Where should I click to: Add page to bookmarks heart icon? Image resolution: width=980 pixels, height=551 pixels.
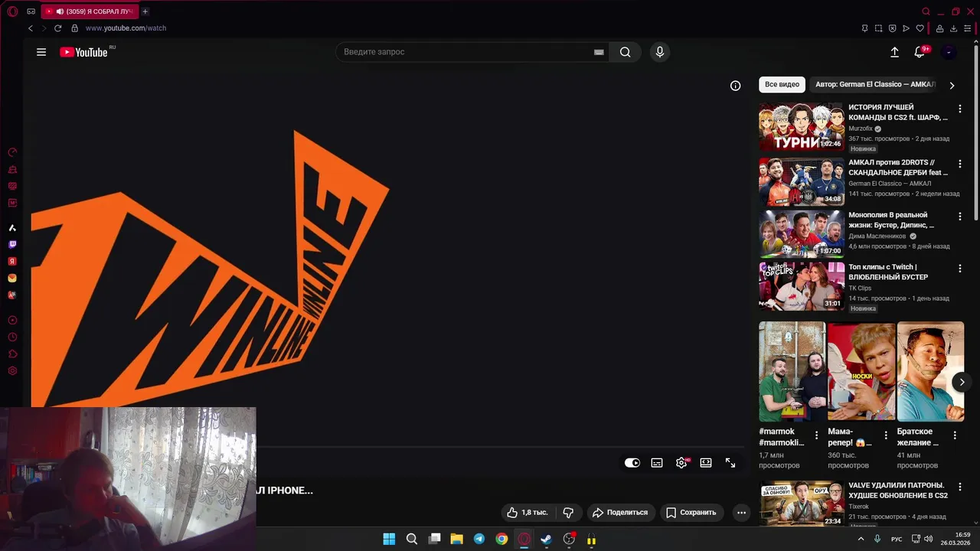tap(920, 28)
